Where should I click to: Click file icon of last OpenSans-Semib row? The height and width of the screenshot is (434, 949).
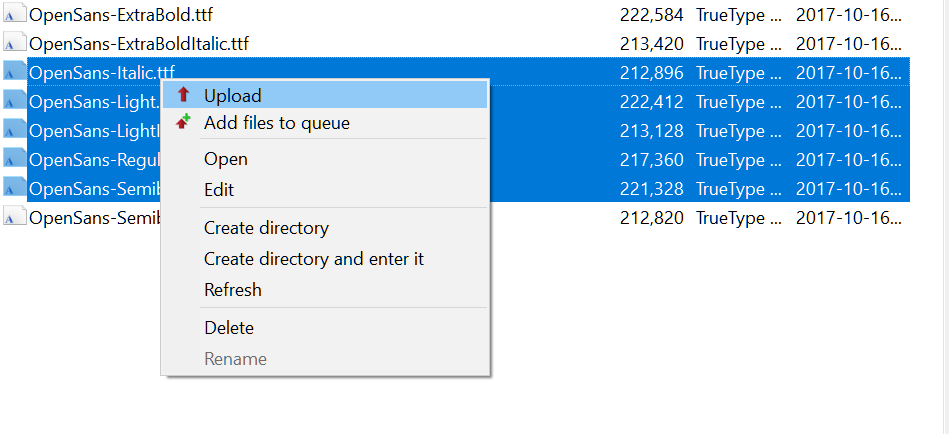click(15, 217)
